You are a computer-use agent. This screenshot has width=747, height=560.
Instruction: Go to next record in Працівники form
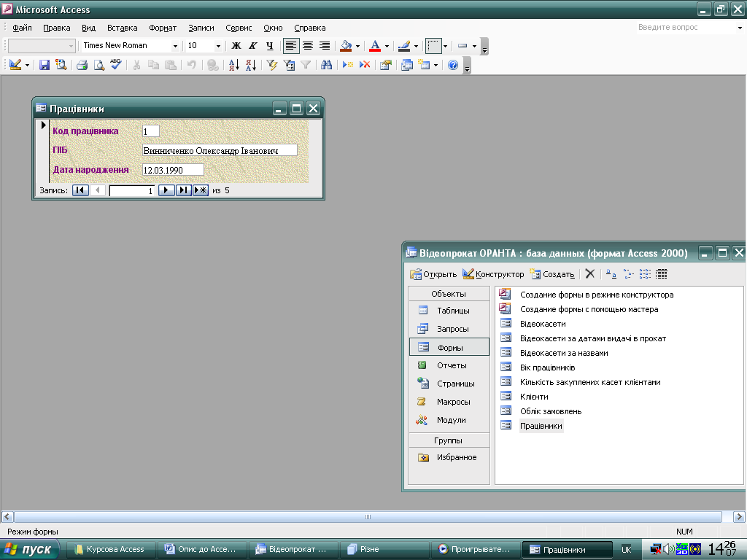[x=166, y=190]
